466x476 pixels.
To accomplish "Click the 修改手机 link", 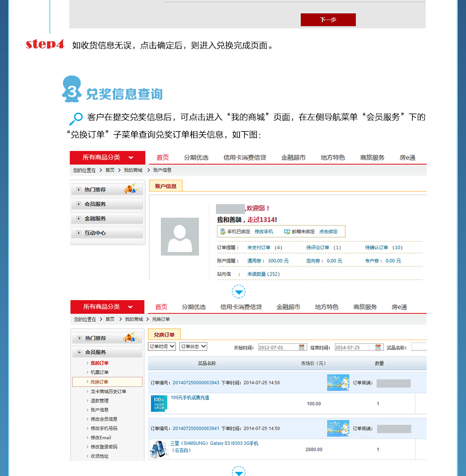I will pyautogui.click(x=263, y=232).
